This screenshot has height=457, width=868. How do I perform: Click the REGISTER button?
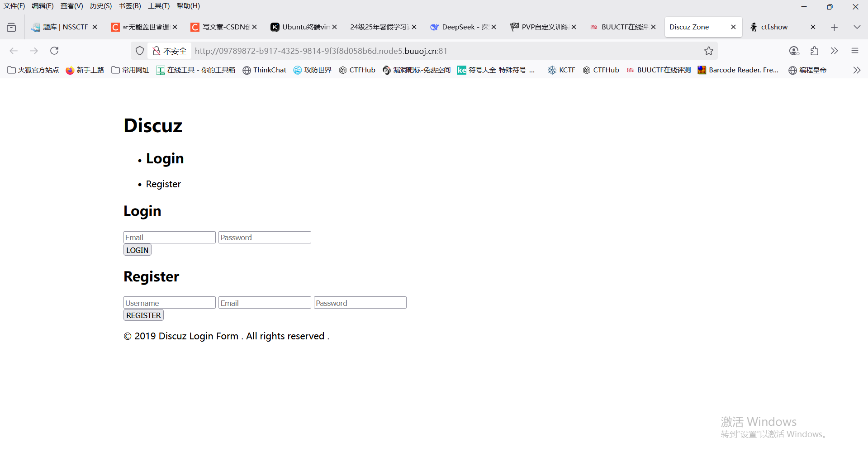coord(143,315)
